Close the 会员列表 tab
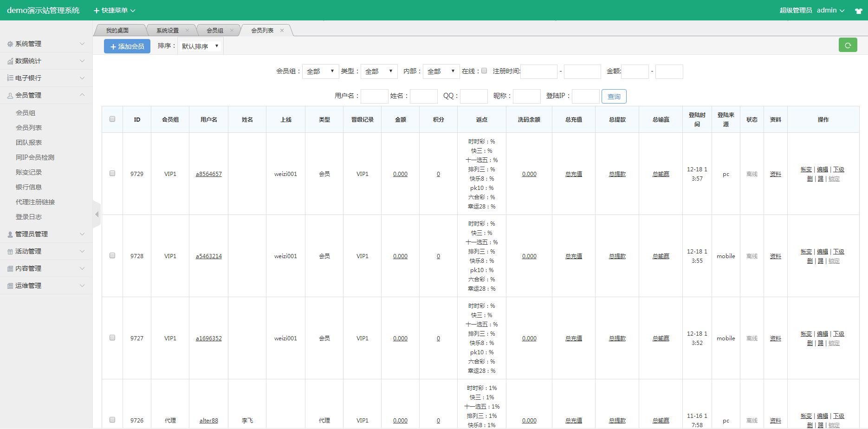The height and width of the screenshot is (429, 868). coord(282,30)
